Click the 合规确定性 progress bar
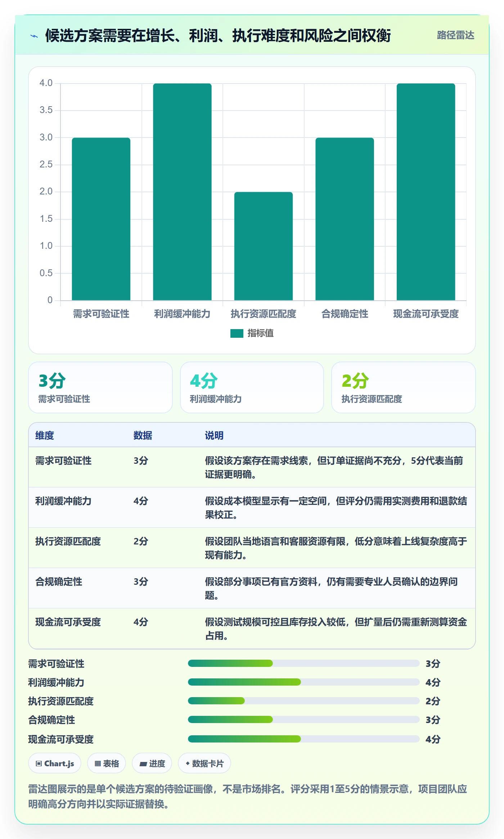The height and width of the screenshot is (839, 504). click(x=304, y=719)
